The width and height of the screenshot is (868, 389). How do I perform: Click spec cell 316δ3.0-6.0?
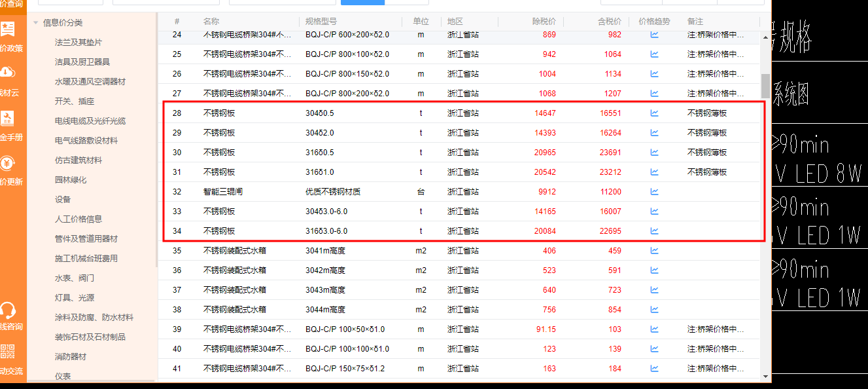point(326,231)
